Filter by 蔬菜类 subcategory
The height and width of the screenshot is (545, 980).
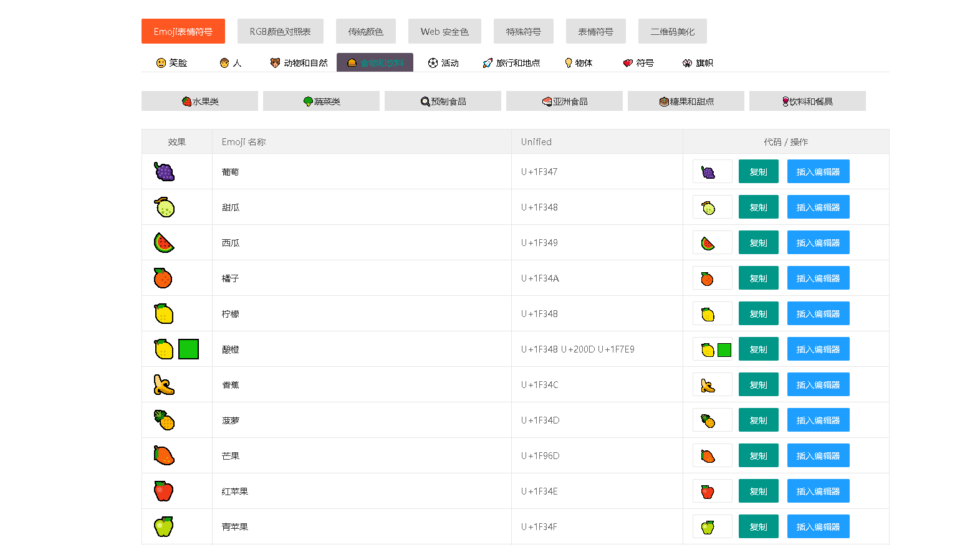321,101
